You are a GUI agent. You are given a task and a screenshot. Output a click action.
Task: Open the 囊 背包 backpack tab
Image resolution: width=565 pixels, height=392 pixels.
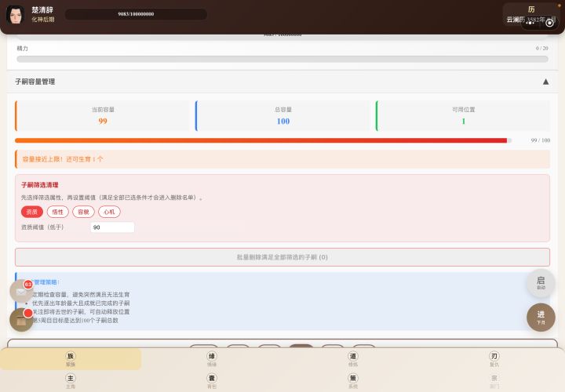(x=212, y=381)
